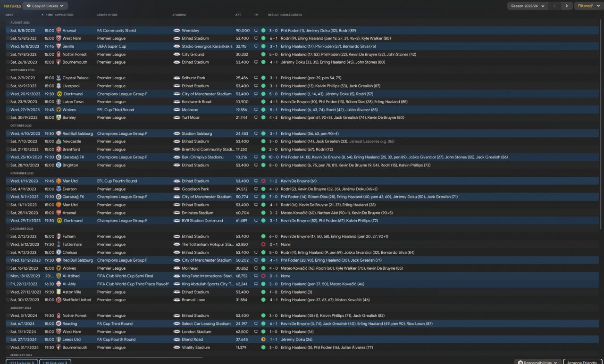This screenshot has height=364, width=604.
Task: Click the draw indicator on the Leeds Utd row
Action: [x=263, y=339]
